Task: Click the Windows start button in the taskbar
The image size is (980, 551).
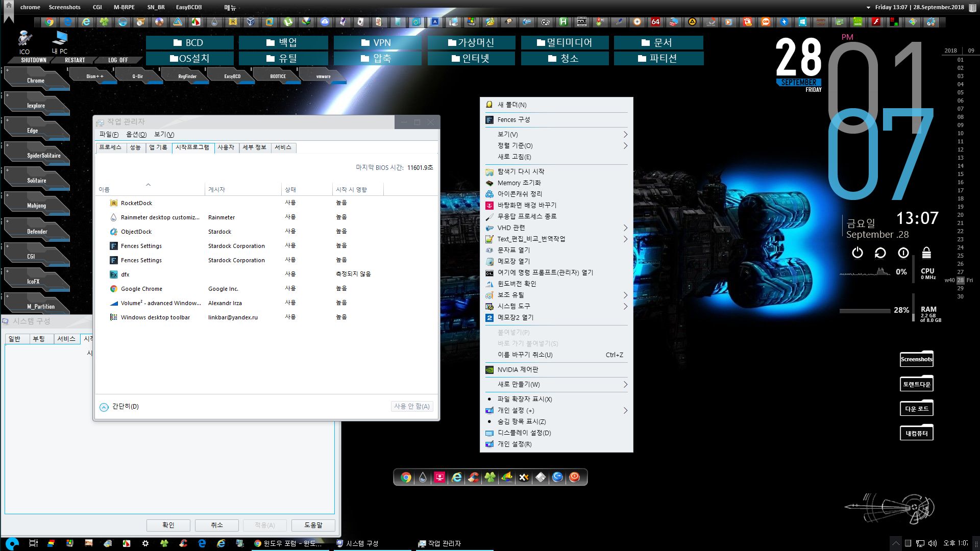Action: 12,543
